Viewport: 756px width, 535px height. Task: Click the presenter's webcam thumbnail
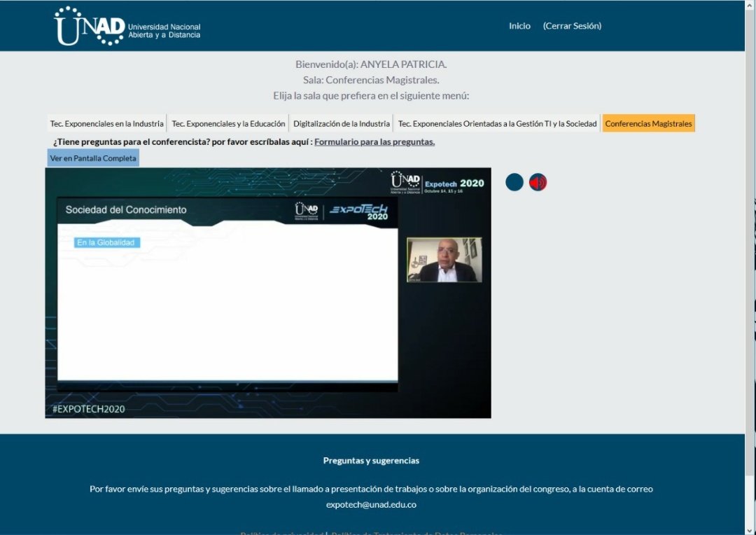[444, 260]
